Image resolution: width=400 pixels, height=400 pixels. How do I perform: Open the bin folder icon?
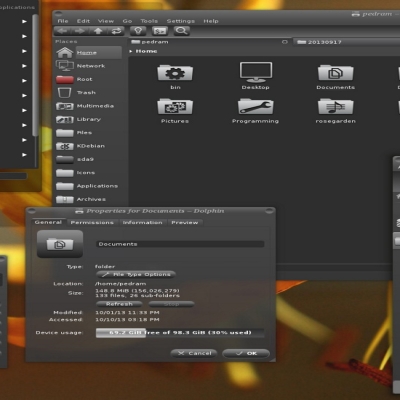click(x=175, y=73)
